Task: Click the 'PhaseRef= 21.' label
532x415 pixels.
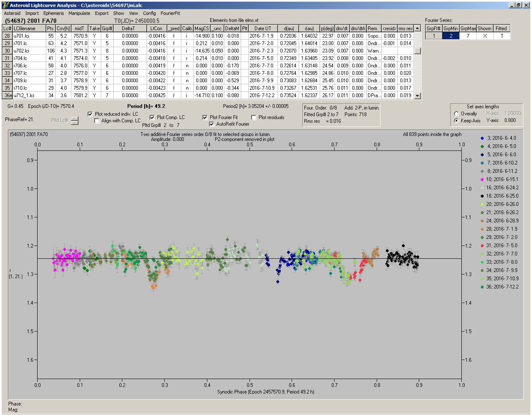Action: tap(20, 119)
